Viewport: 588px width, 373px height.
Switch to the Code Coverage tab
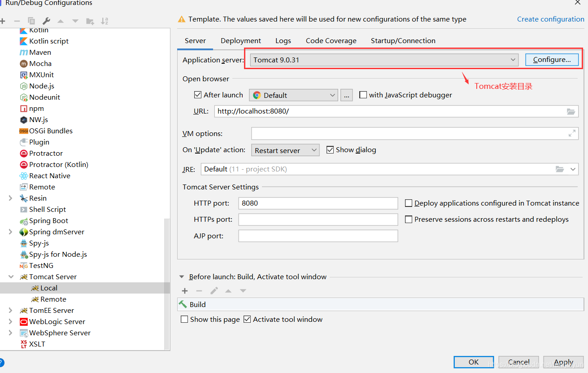coord(331,41)
